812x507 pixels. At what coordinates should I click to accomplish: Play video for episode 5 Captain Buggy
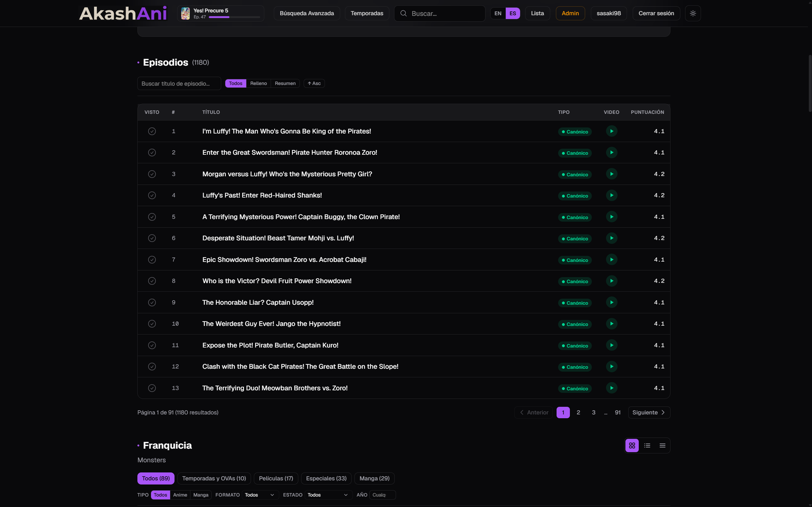[611, 217]
